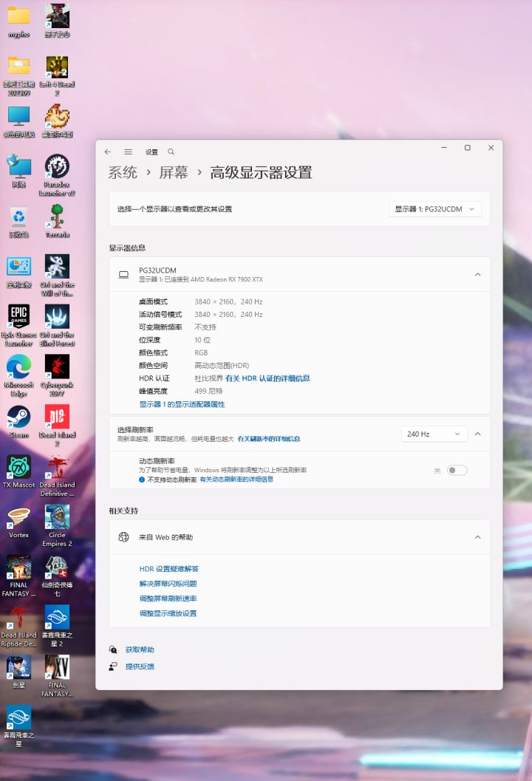532x781 pixels.
Task: Click the 获取帮助 link
Action: coord(140,650)
